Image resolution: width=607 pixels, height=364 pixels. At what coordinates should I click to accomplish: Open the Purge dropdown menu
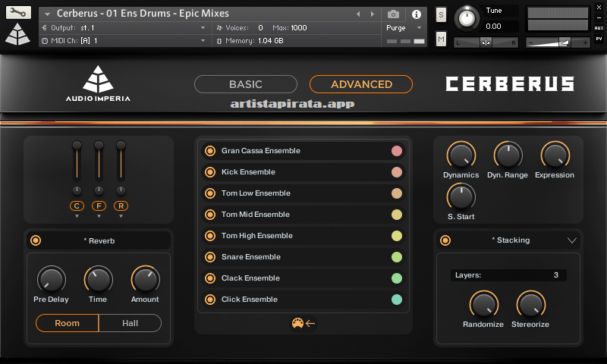point(419,28)
